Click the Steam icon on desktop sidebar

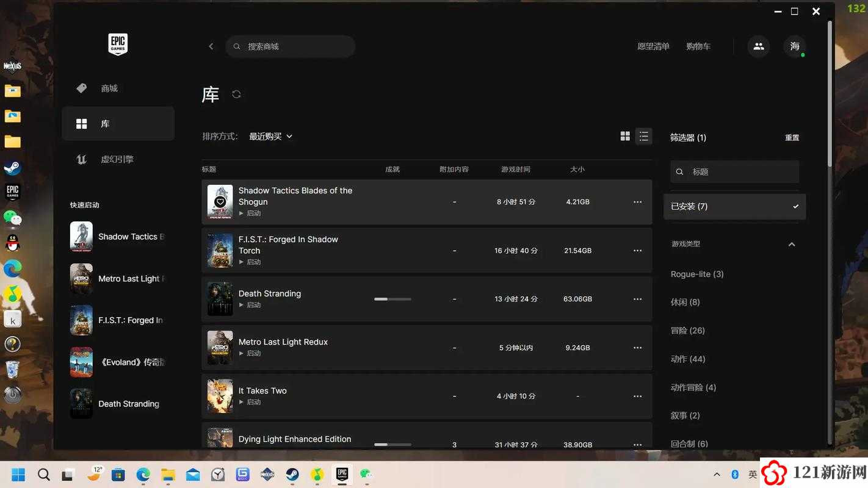[12, 168]
